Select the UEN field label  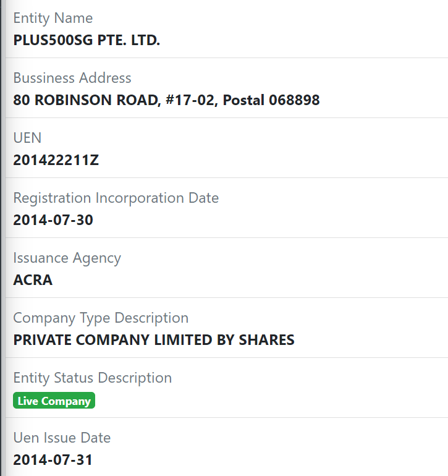point(27,138)
